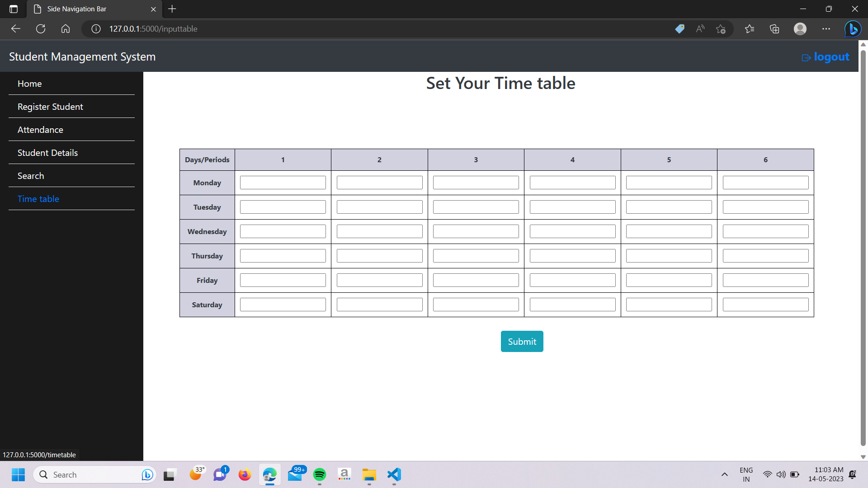The width and height of the screenshot is (868, 488).
Task: Click the browser profile avatar icon
Action: coord(800,28)
